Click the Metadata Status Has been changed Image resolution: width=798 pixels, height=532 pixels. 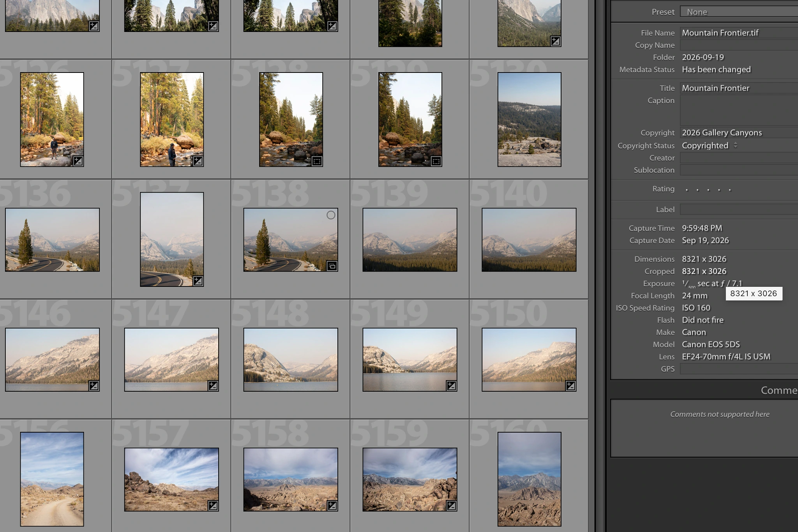click(716, 69)
